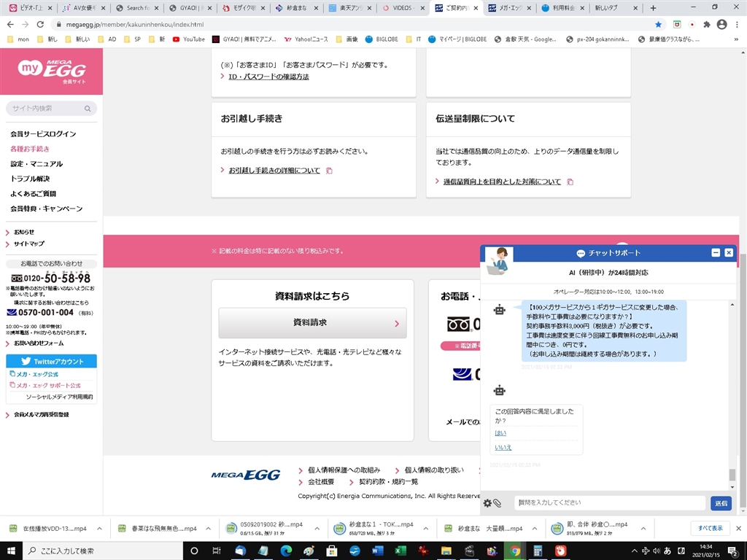Open Word from the taskbar
Screen dimensions: 747x560
pos(377,551)
